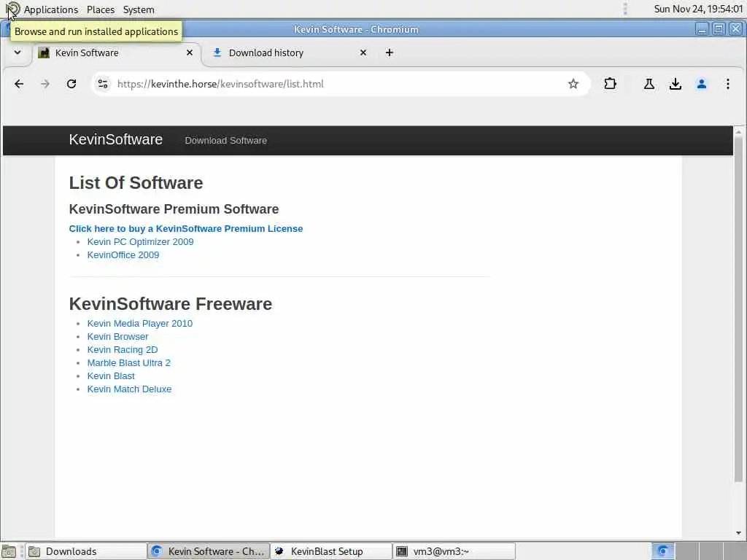Go back to the previous page
Screen dimensions: 747x560
(19, 85)
